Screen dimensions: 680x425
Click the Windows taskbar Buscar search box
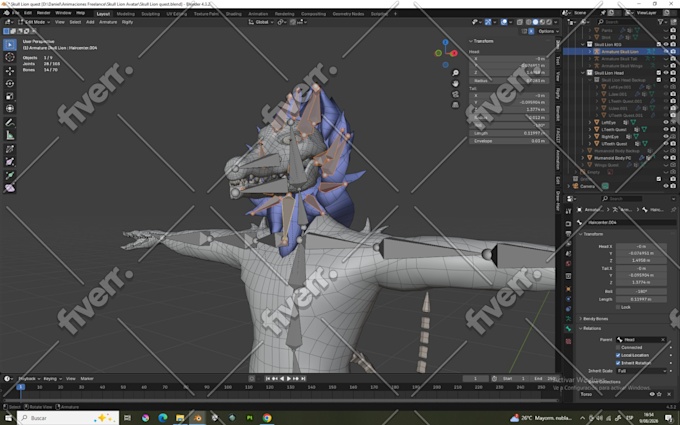(69, 418)
